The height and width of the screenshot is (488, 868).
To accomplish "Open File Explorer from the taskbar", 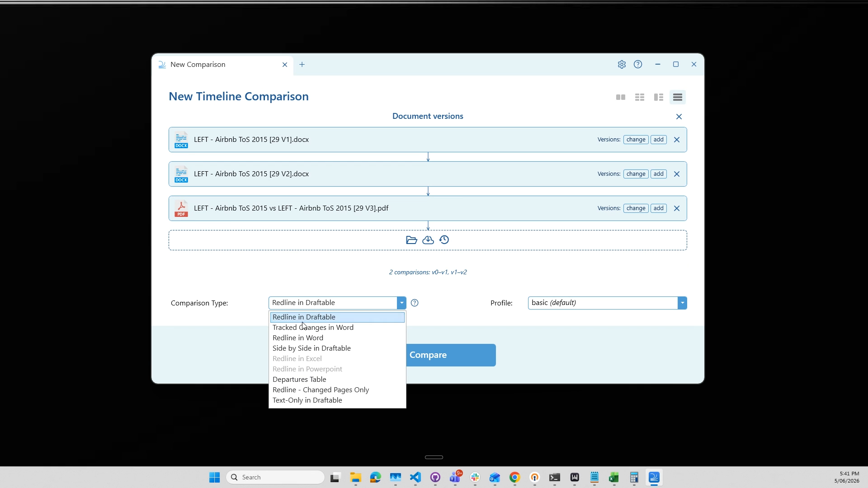I will pos(355,478).
